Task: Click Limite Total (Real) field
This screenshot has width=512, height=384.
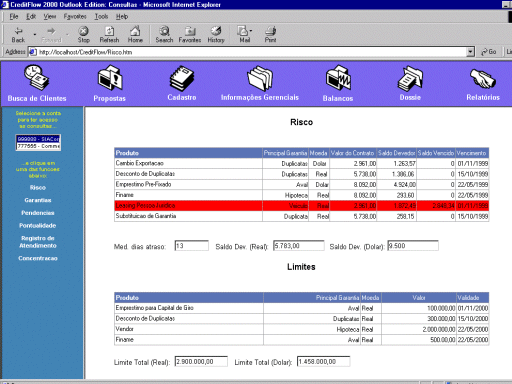Action: tap(201, 361)
